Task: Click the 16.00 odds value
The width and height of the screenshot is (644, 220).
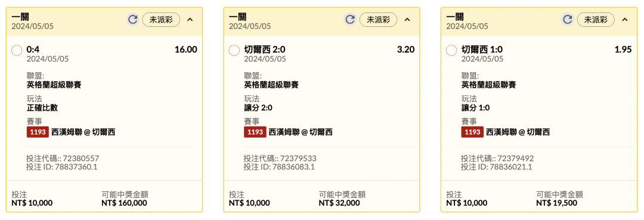Action: pyautogui.click(x=185, y=49)
